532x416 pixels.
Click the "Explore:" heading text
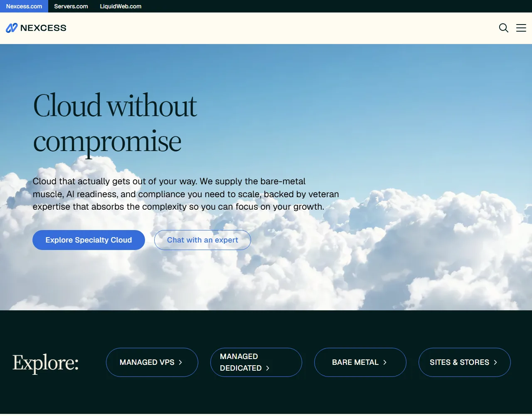coord(46,362)
